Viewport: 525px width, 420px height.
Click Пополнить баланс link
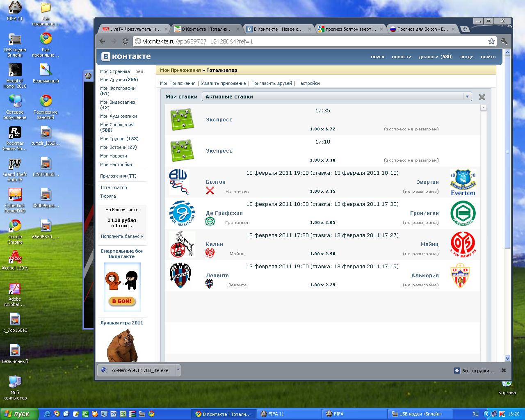pos(122,236)
